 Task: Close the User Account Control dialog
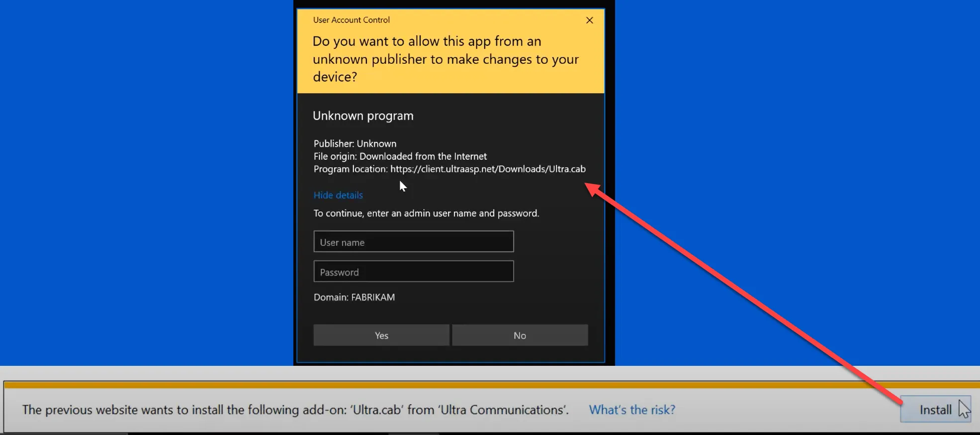[x=589, y=20]
